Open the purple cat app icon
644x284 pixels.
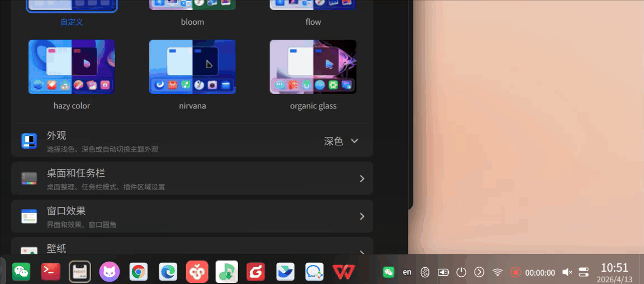point(110,272)
